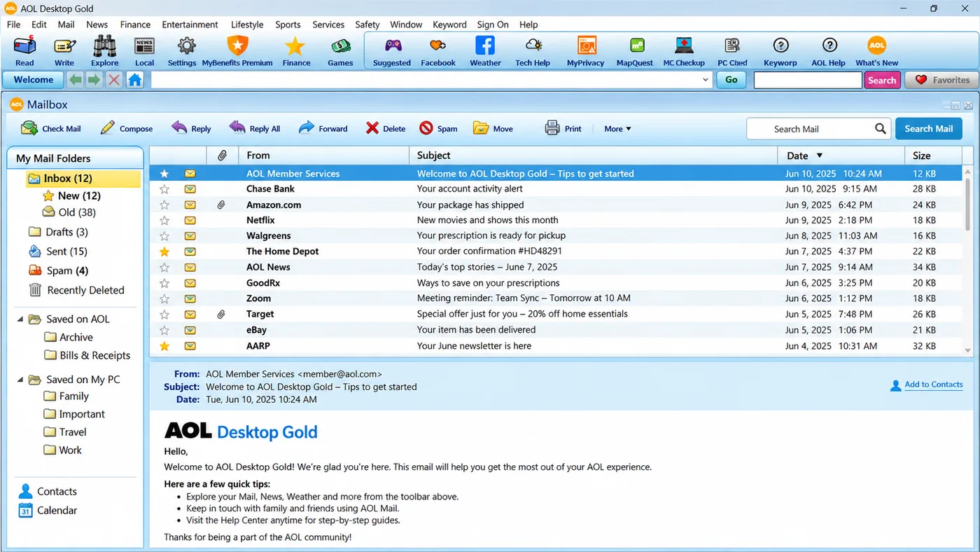
Task: Open the Move folder dropdown
Action: point(493,128)
